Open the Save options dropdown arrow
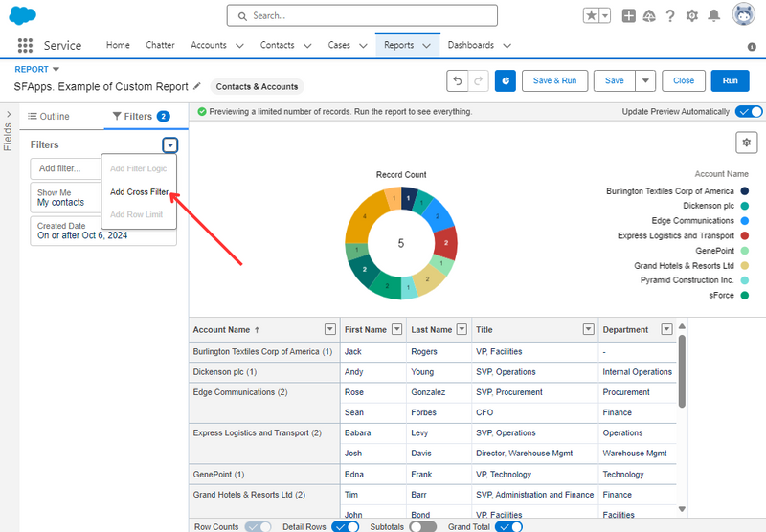Image resolution: width=766 pixels, height=532 pixels. (x=645, y=80)
